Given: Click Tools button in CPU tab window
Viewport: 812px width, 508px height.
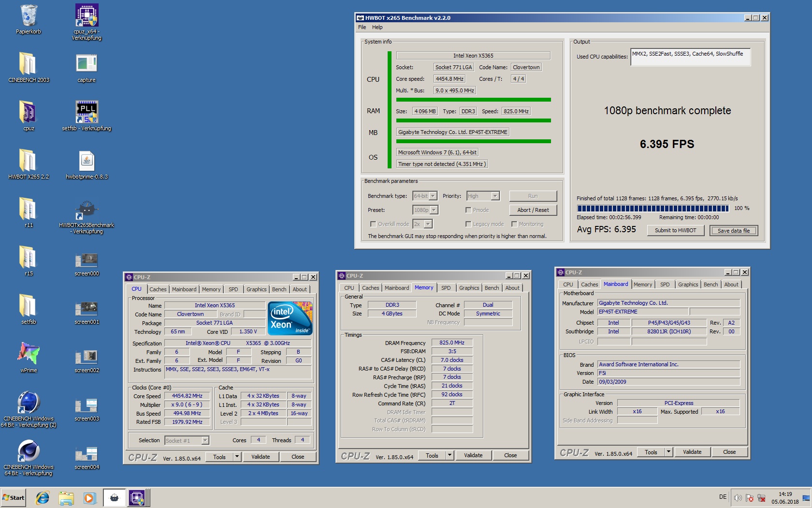Looking at the screenshot, I should pyautogui.click(x=219, y=457).
